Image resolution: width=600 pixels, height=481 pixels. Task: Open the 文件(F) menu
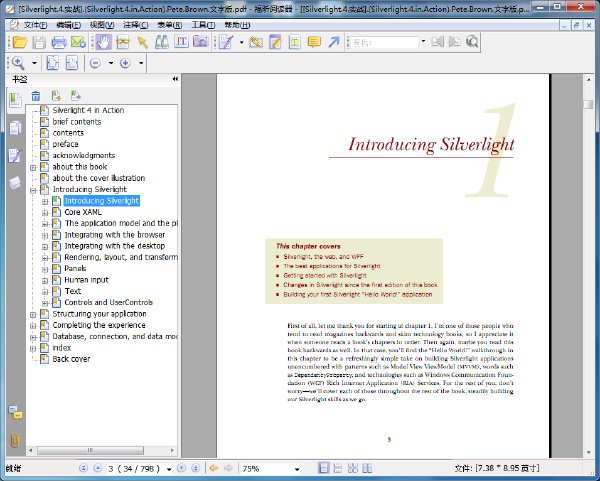coord(35,25)
